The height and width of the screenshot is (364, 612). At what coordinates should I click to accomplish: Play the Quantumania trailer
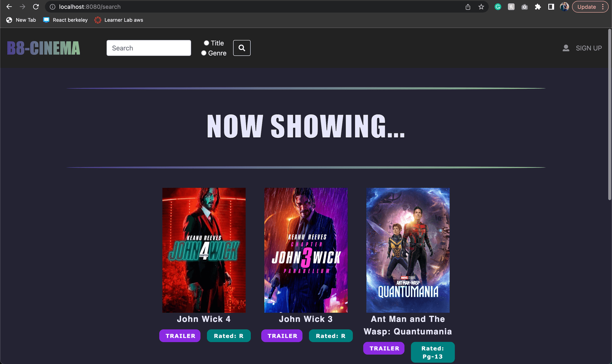point(384,348)
